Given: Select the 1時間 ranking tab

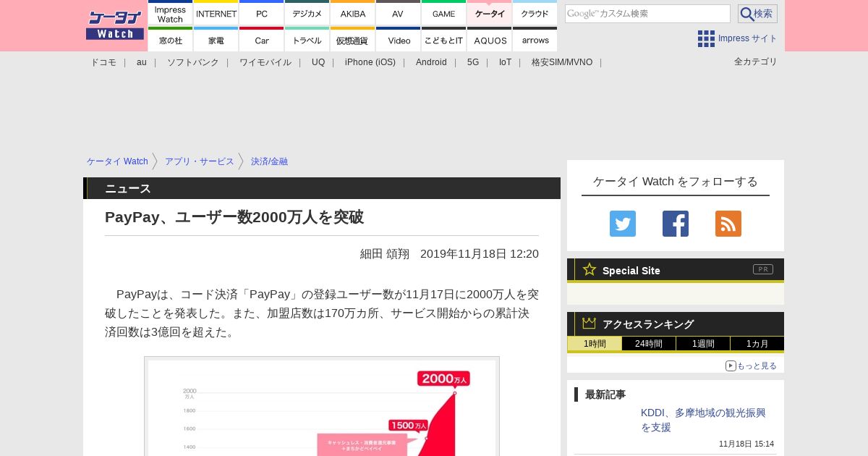Looking at the screenshot, I should pyautogui.click(x=595, y=344).
